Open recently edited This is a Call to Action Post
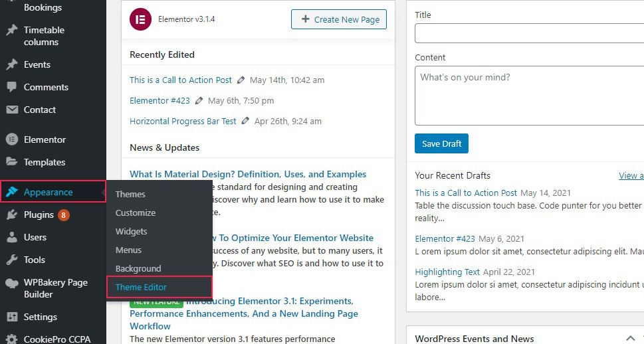The height and width of the screenshot is (344, 644). click(181, 80)
